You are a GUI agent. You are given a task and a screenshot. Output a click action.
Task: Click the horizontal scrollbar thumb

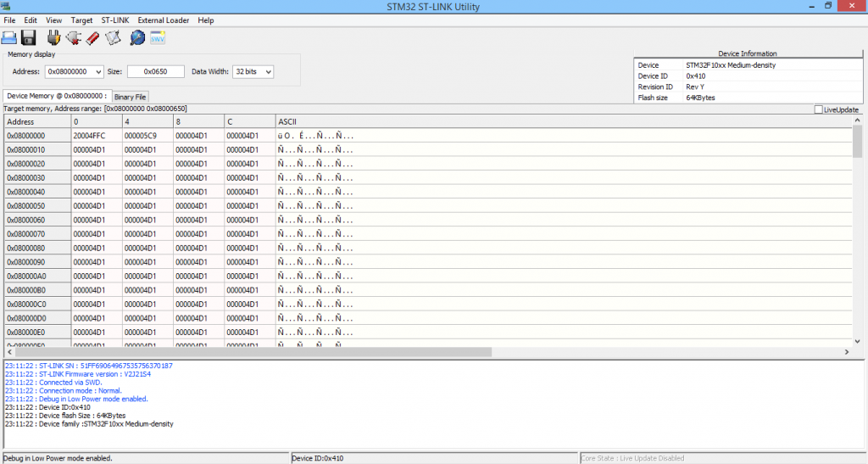pyautogui.click(x=253, y=351)
